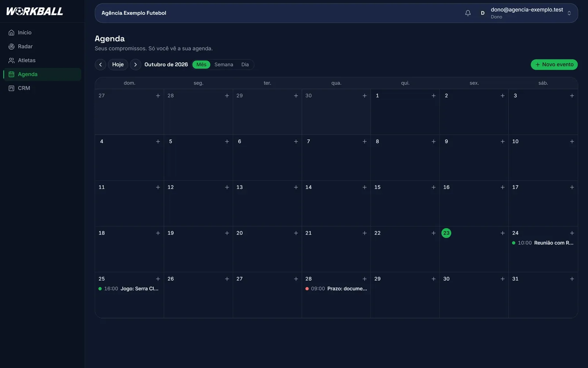588x368 pixels.
Task: Switch calendar to Dia view
Action: (245, 64)
